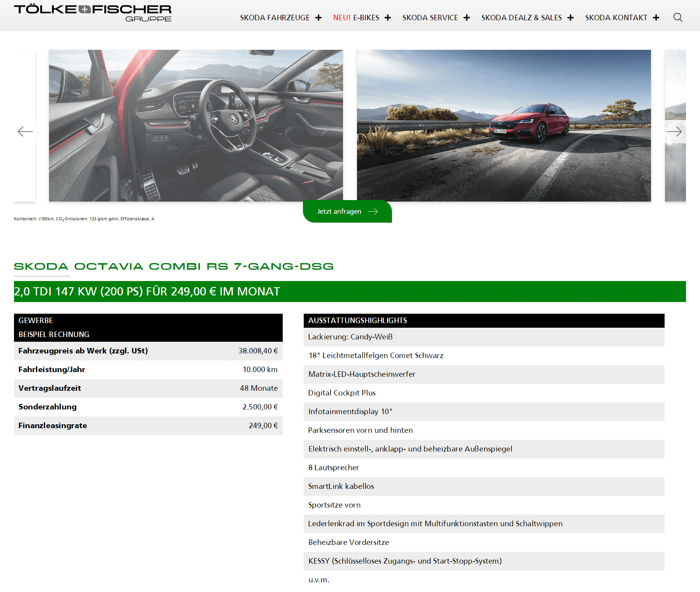Screen dimensions: 700x592
Task: Open SKODA FAHRZEUGE menu
Action: pyautogui.click(x=275, y=18)
